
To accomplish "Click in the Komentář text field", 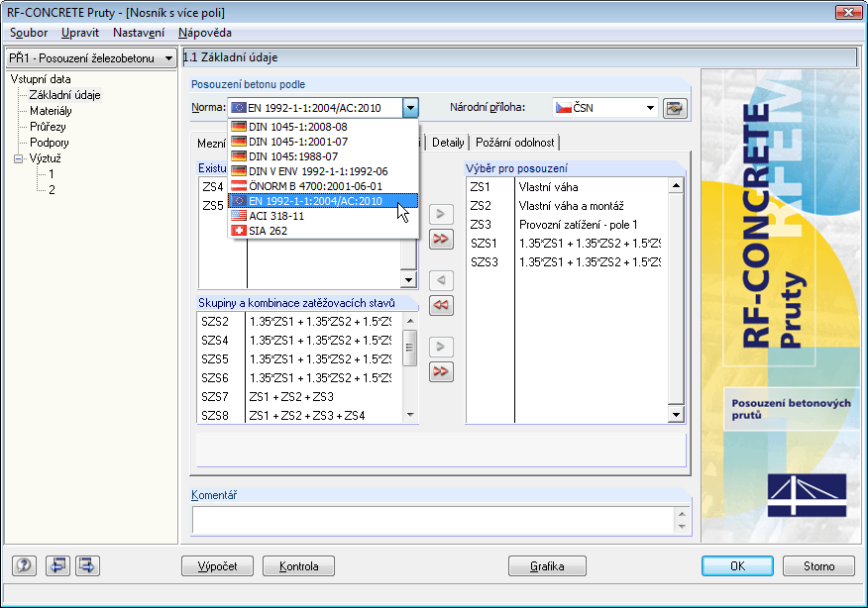I will click(x=433, y=520).
